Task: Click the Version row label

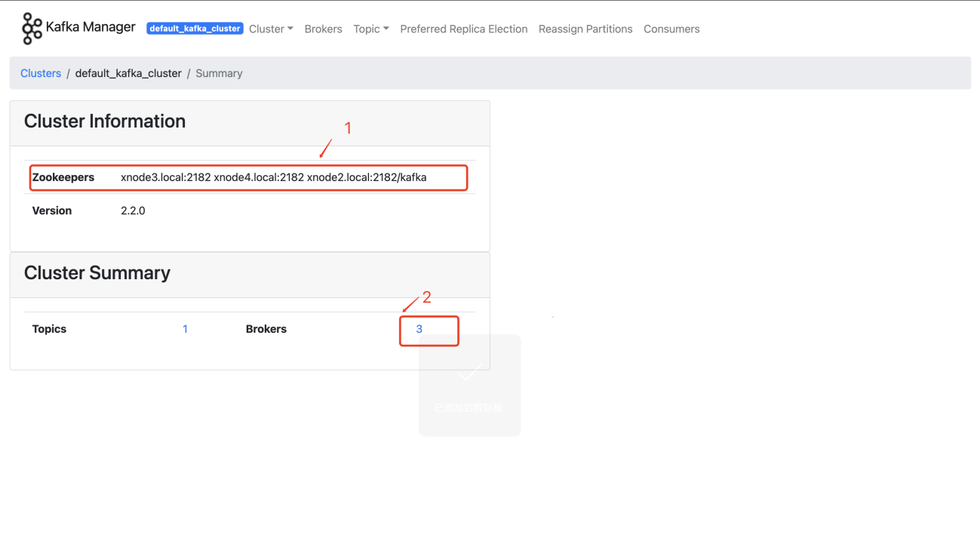Action: pyautogui.click(x=52, y=211)
